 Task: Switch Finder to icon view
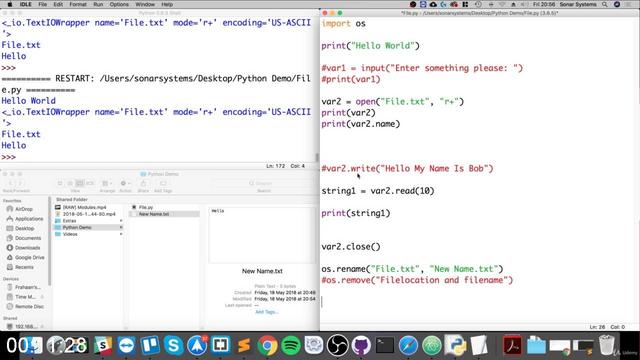(60, 184)
